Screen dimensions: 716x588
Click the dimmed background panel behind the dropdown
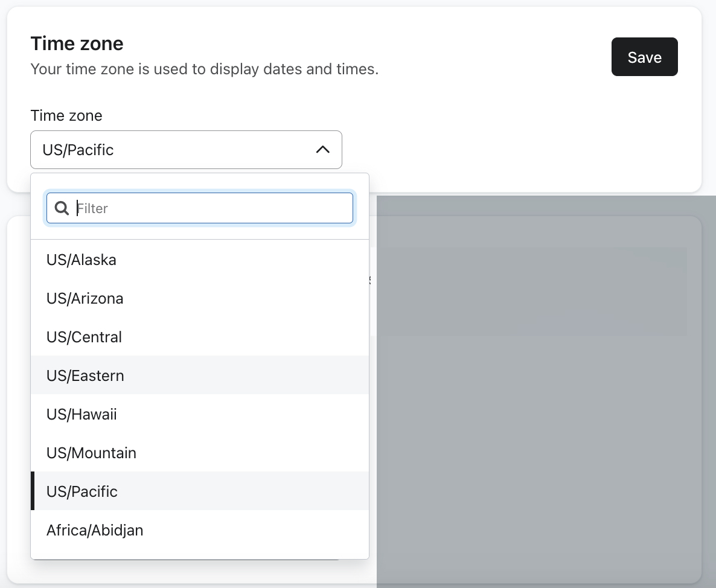pos(543,392)
